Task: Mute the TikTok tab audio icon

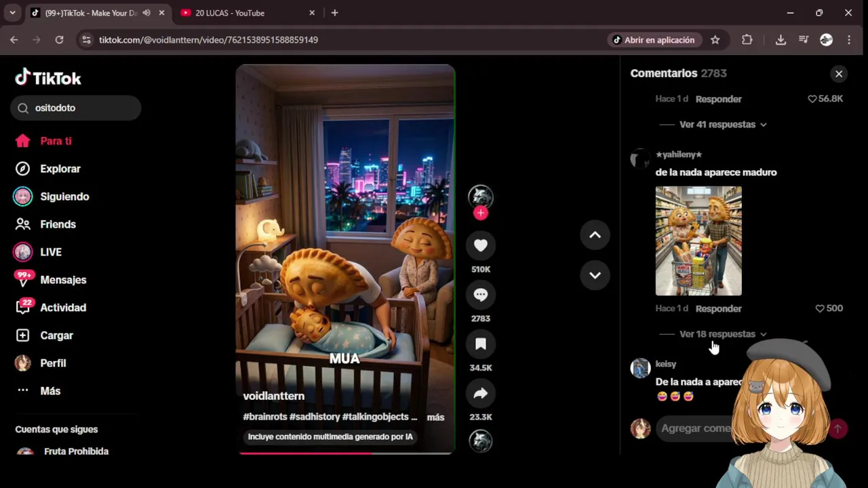Action: tap(146, 13)
